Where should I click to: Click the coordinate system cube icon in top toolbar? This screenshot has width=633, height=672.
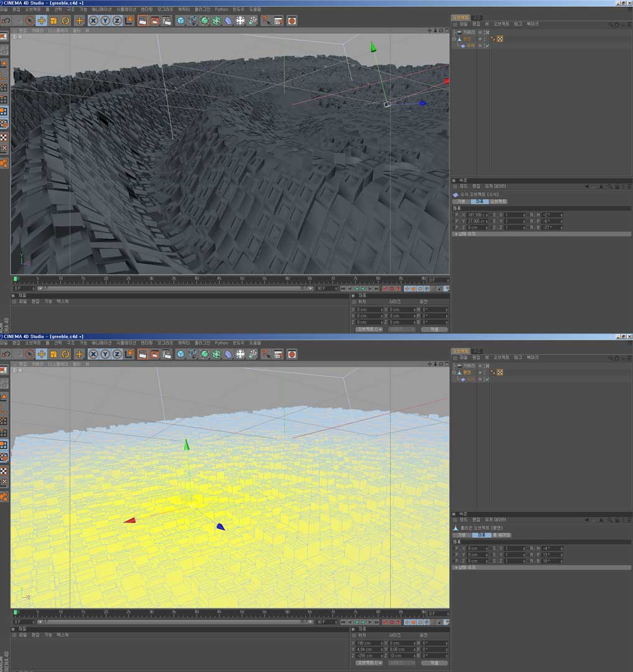tap(129, 21)
